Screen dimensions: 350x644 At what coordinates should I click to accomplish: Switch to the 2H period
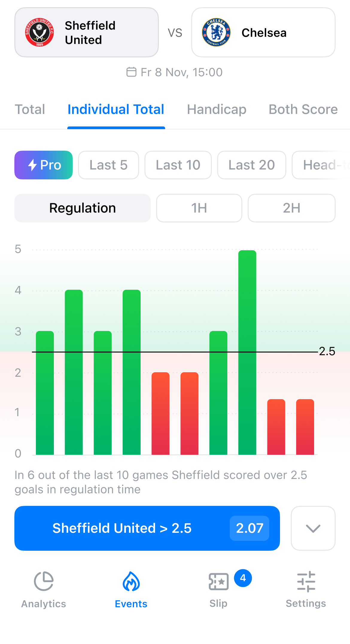292,208
